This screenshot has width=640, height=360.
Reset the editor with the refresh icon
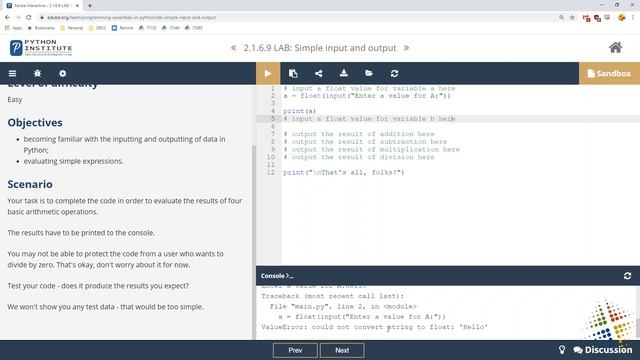tap(394, 73)
